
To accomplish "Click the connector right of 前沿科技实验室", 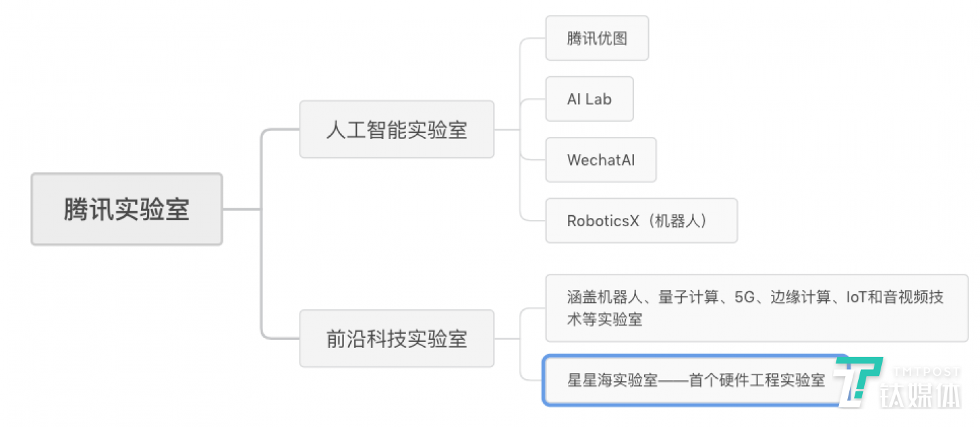I will click(x=507, y=338).
